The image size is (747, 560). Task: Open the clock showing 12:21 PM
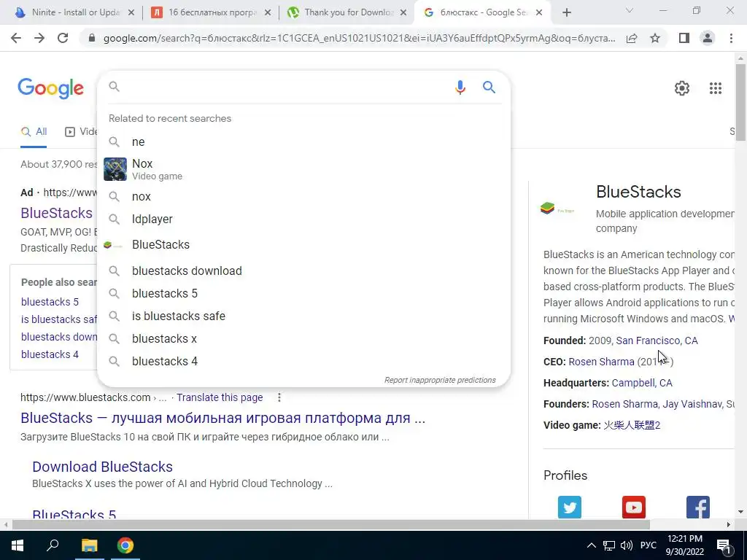[x=684, y=545]
